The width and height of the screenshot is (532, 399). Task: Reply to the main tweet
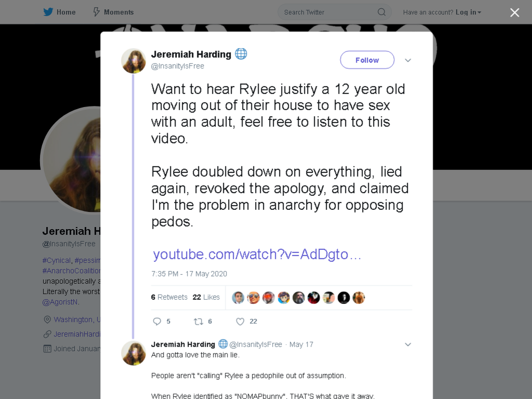click(157, 321)
